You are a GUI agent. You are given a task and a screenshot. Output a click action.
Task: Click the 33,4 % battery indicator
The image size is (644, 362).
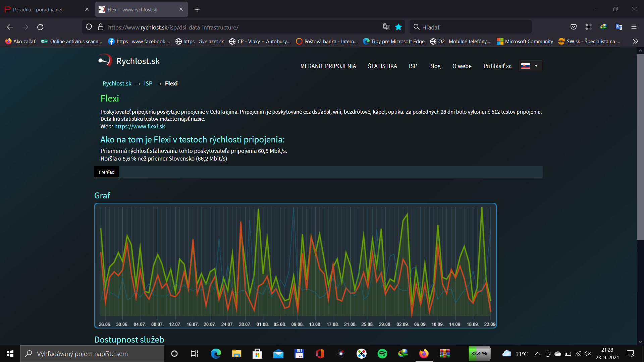(x=479, y=354)
